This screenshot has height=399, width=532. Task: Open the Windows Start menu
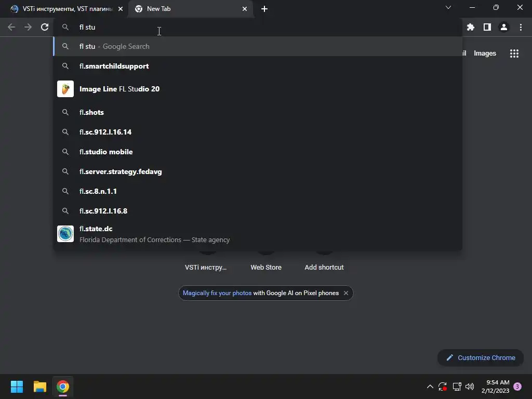[x=17, y=387]
